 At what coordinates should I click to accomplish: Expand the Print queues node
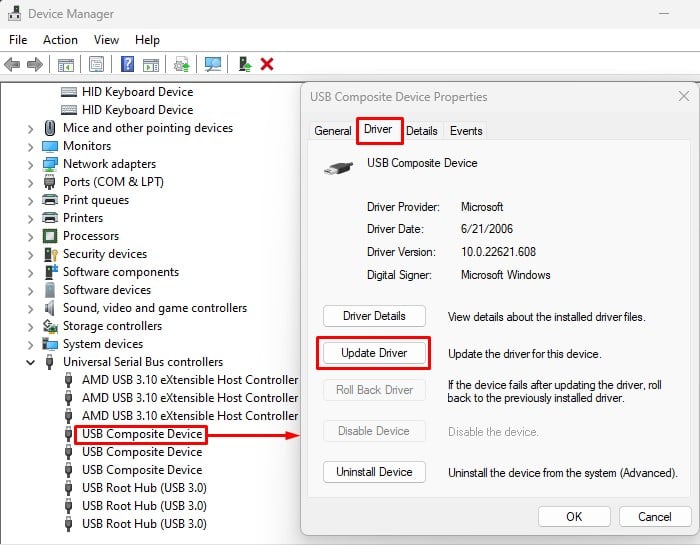click(30, 201)
